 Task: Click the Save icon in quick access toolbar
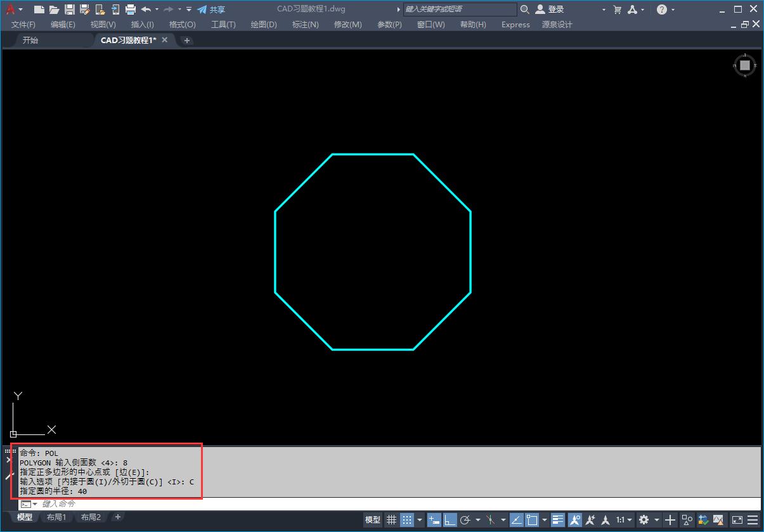point(70,10)
